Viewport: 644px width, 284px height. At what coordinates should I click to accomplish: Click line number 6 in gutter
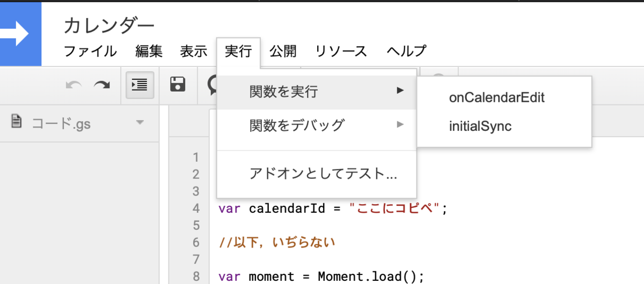[195, 243]
